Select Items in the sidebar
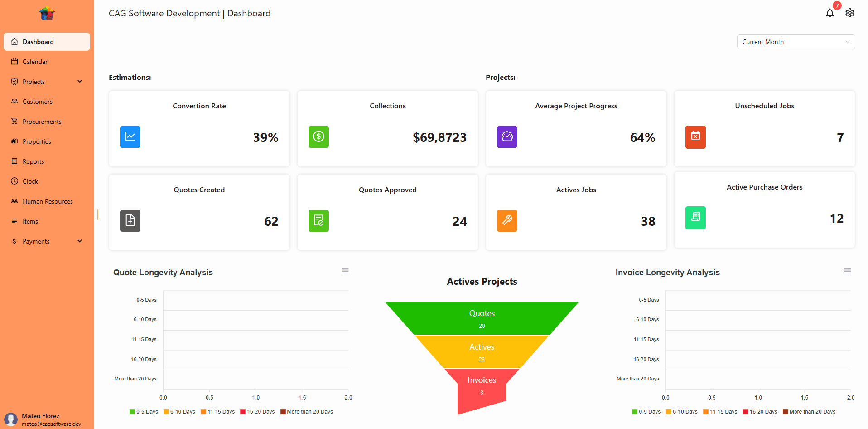This screenshot has width=868, height=429. coord(30,221)
